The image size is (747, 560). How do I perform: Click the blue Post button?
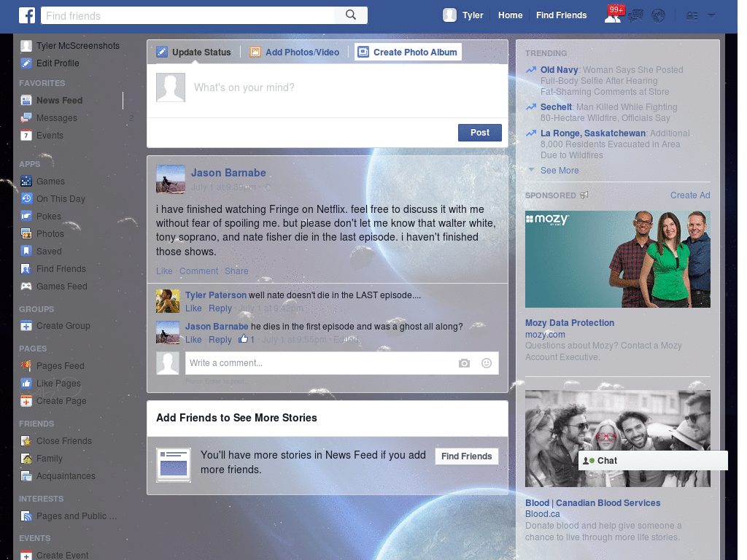pos(480,133)
